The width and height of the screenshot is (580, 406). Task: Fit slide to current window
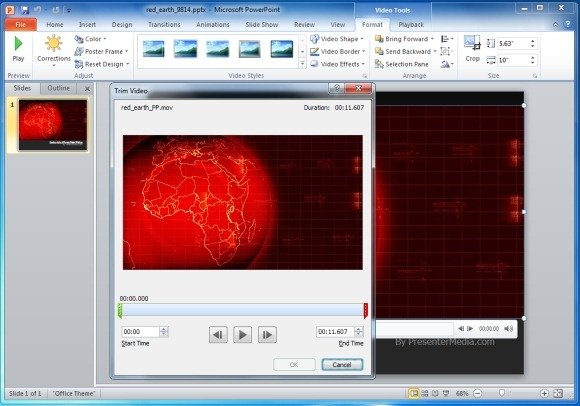click(x=558, y=393)
